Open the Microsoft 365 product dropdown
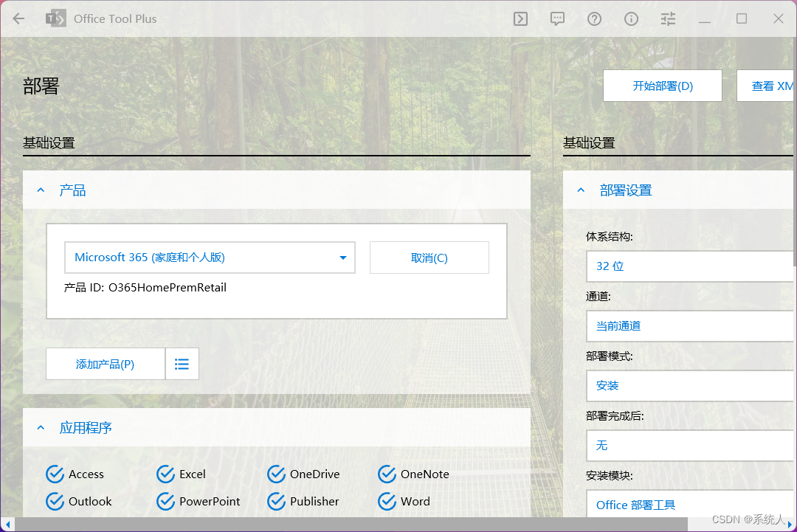 coord(210,258)
